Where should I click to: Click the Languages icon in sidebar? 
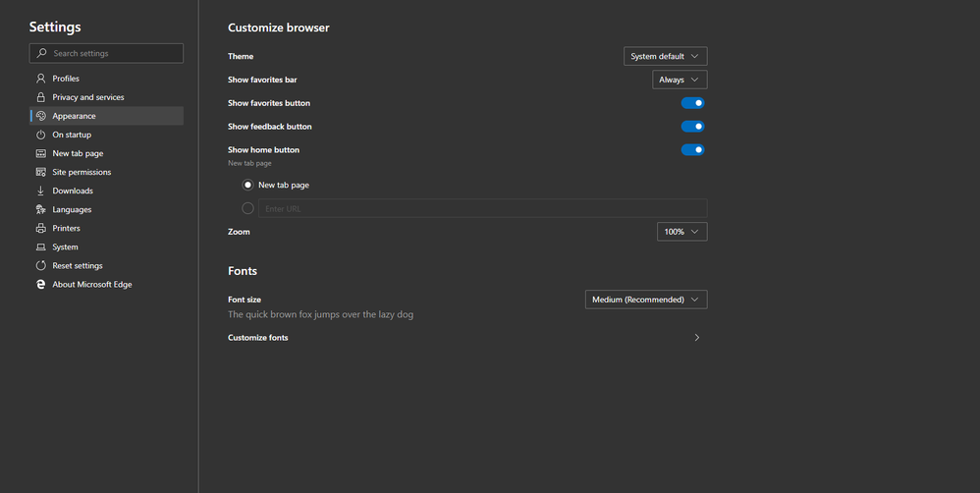(40, 209)
